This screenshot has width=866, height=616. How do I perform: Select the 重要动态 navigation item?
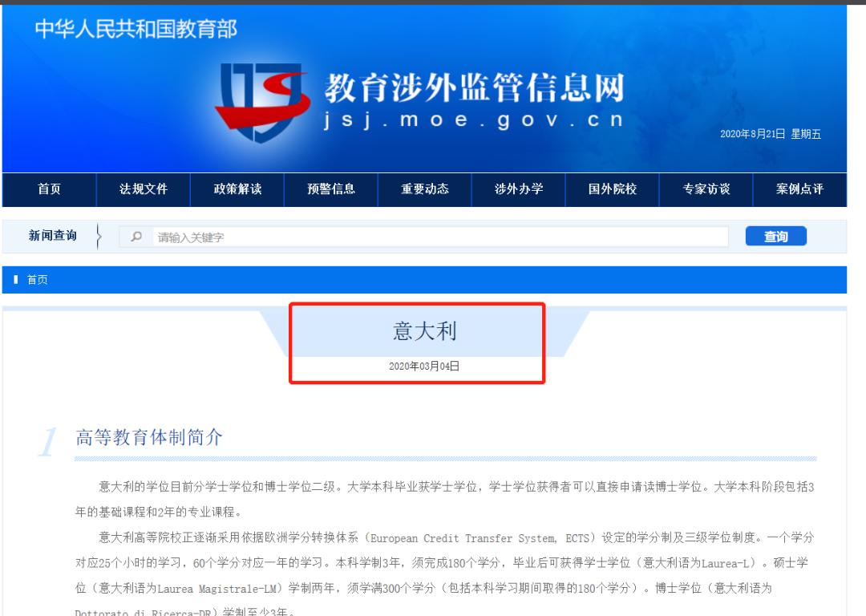pyautogui.click(x=423, y=188)
